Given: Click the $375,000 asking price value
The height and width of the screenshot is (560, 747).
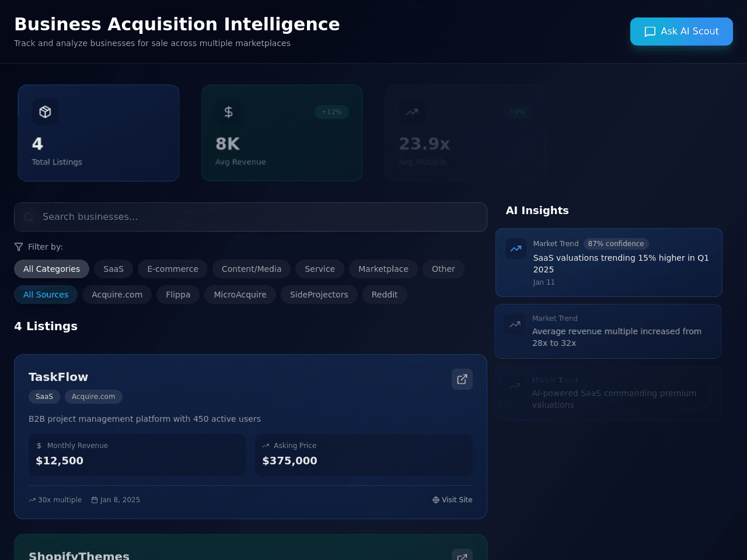Looking at the screenshot, I should pyautogui.click(x=289, y=461).
